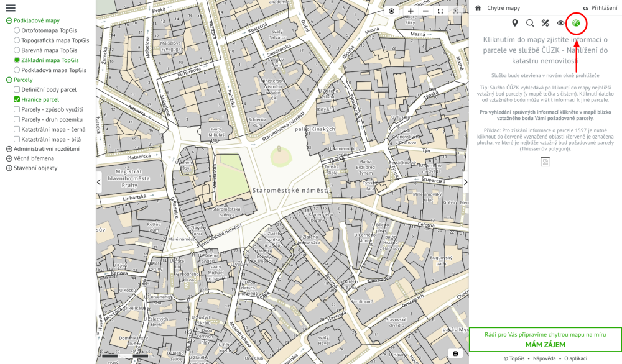Print the map with the printer icon
The image size is (622, 364).
tap(455, 353)
